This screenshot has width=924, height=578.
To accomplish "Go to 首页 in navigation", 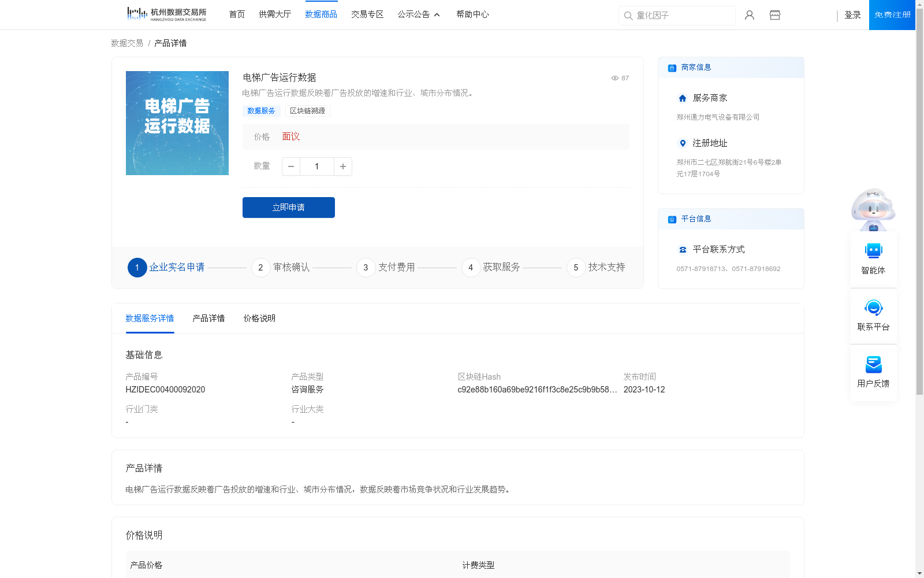I will (237, 14).
